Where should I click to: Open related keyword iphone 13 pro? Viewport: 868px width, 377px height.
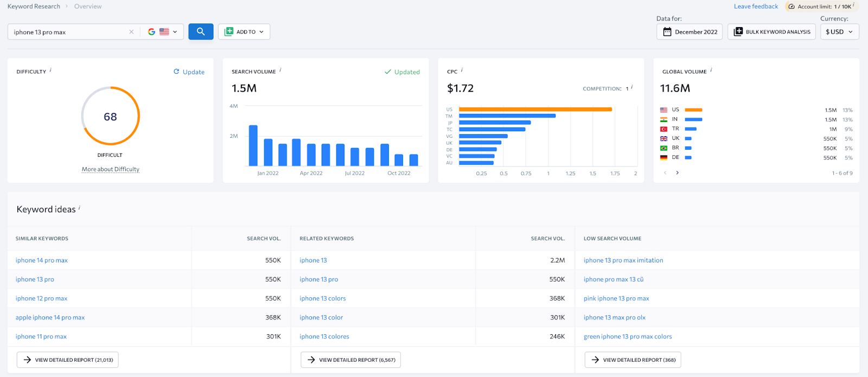coord(318,279)
